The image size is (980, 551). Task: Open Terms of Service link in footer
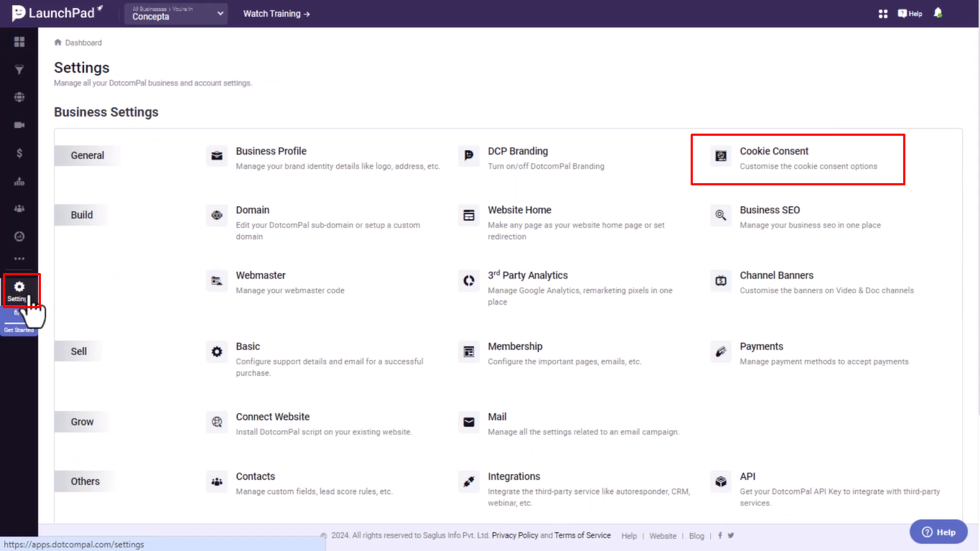pyautogui.click(x=582, y=535)
